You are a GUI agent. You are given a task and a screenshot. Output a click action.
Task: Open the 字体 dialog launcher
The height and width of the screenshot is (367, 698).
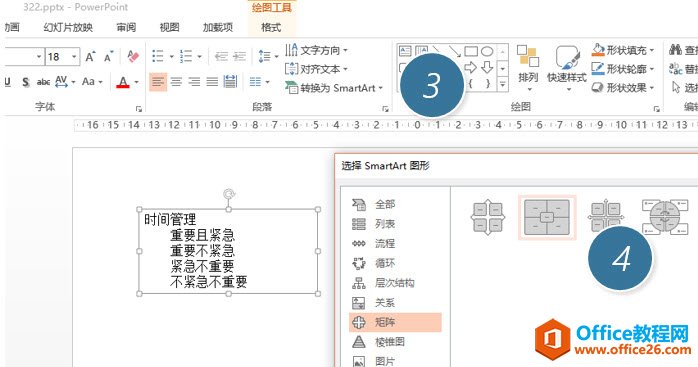[x=139, y=108]
